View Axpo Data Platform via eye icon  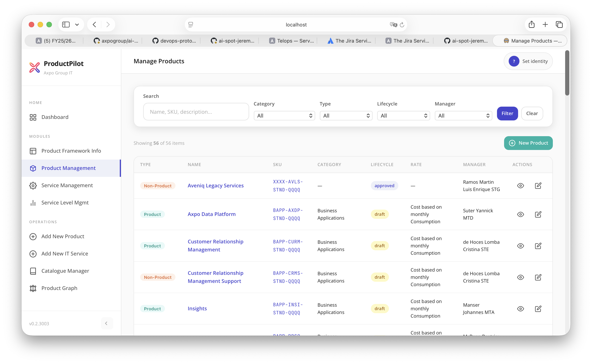coord(520,214)
